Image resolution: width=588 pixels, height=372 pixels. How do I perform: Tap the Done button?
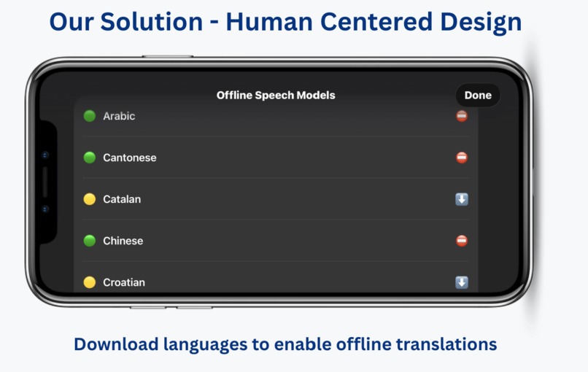478,96
